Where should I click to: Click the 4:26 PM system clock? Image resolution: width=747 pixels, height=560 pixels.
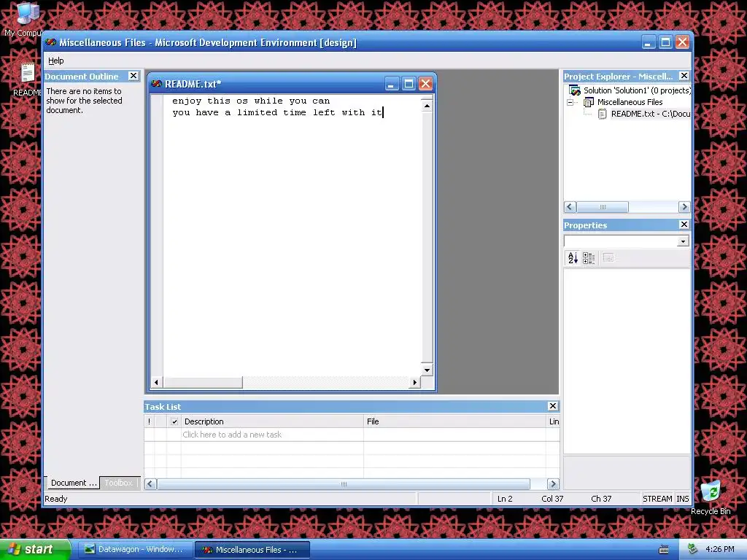[720, 549]
